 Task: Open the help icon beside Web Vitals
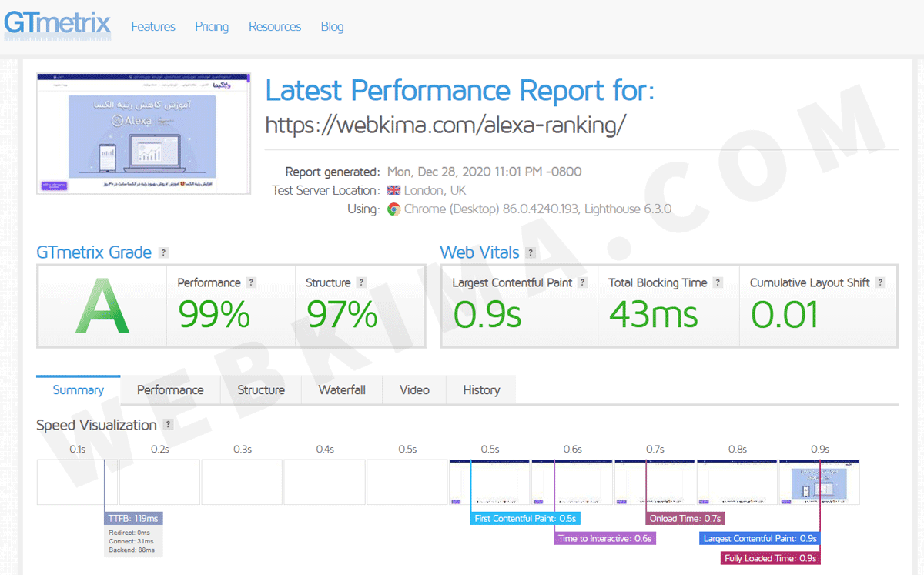point(531,252)
